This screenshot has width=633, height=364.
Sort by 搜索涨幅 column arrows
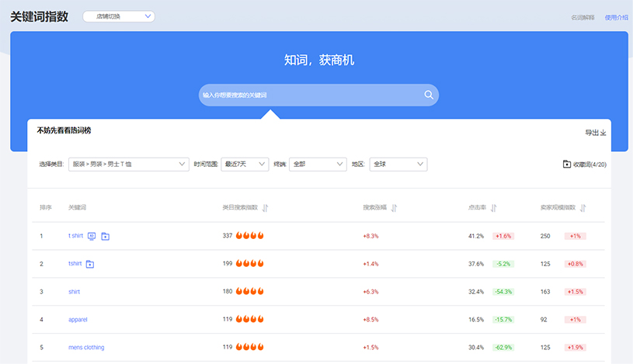(x=394, y=208)
